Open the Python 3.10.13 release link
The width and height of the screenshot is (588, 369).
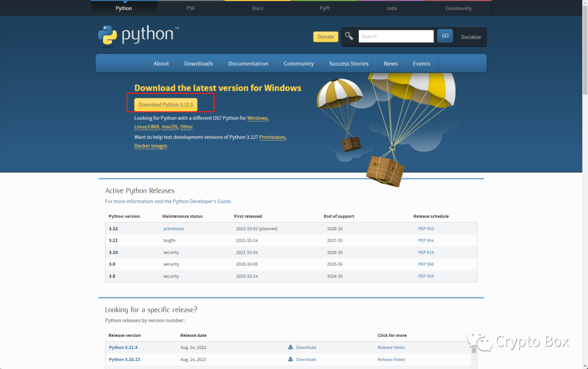tap(124, 359)
